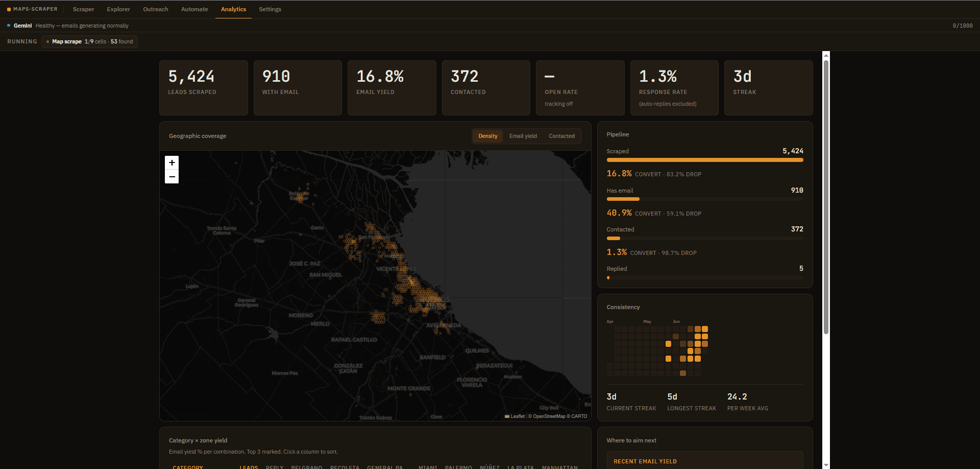
Task: Open the CARTO attribution link
Action: [579, 416]
